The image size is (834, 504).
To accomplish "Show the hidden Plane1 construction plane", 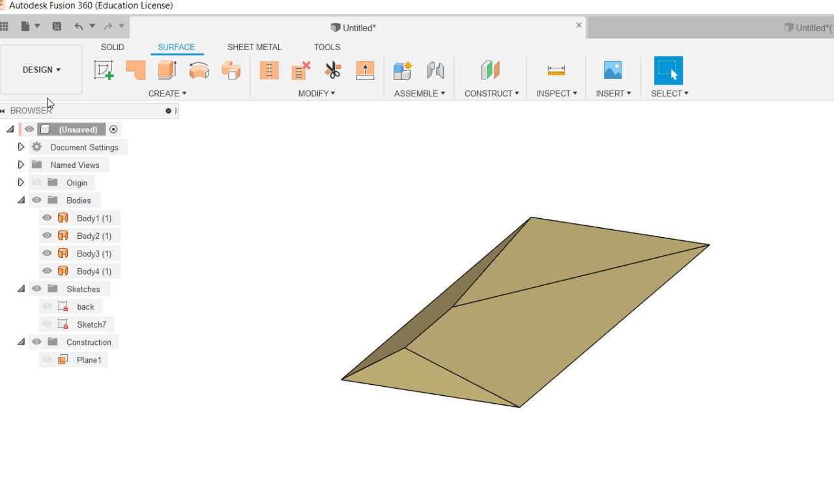I will [x=47, y=360].
